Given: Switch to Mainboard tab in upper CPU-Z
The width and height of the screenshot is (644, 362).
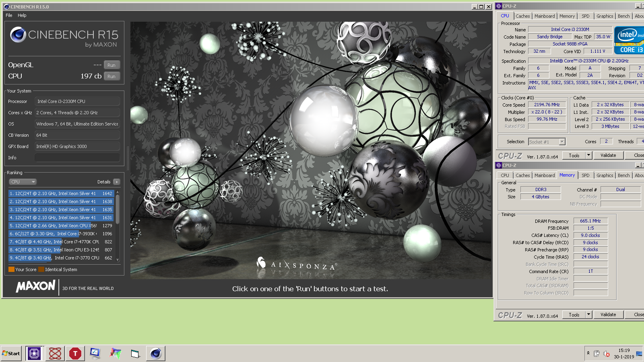Looking at the screenshot, I should 545,16.
